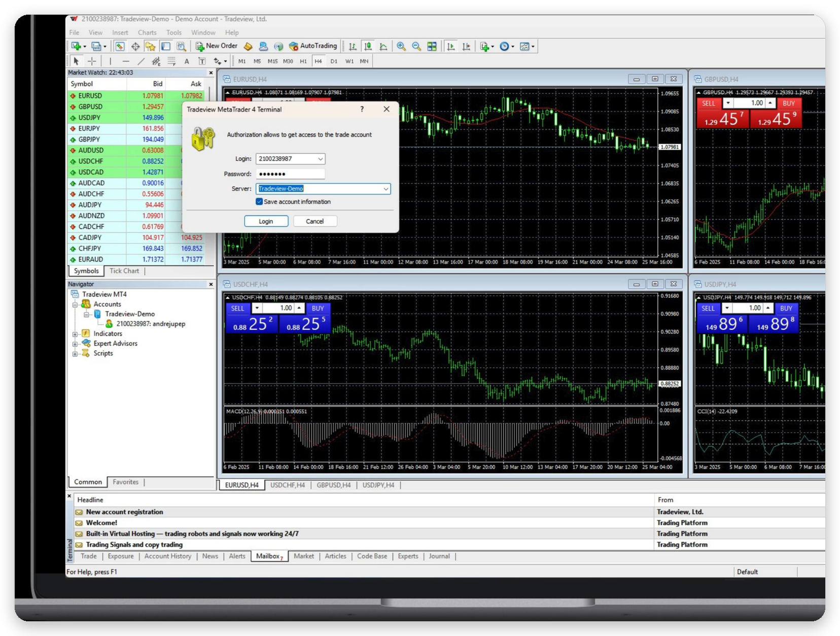840x636 pixels.
Task: Switch to the M15 timeframe
Action: click(272, 61)
